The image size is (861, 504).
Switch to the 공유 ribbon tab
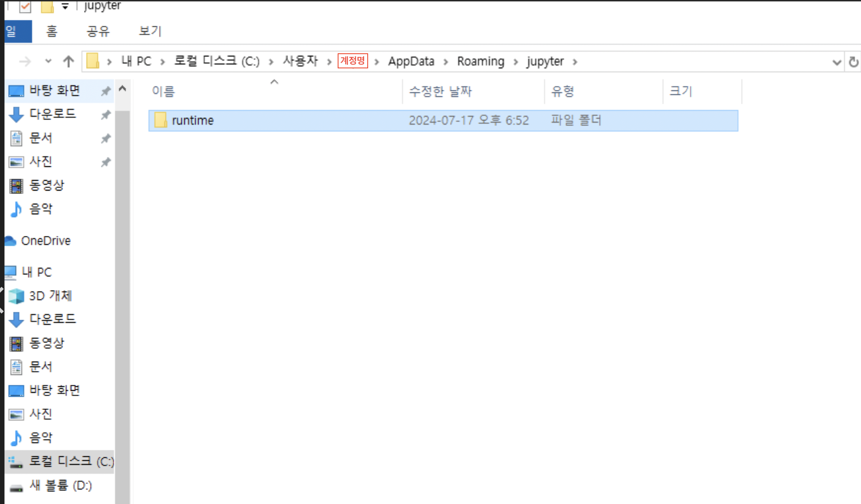(98, 31)
